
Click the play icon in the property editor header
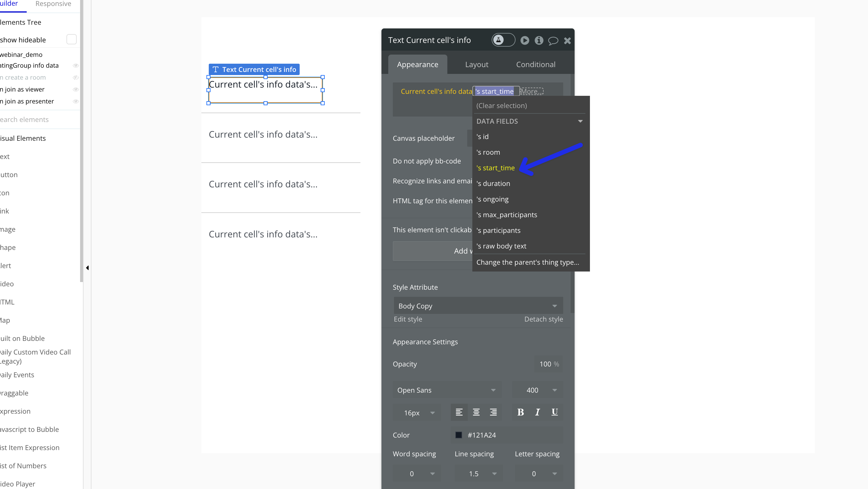pyautogui.click(x=525, y=40)
